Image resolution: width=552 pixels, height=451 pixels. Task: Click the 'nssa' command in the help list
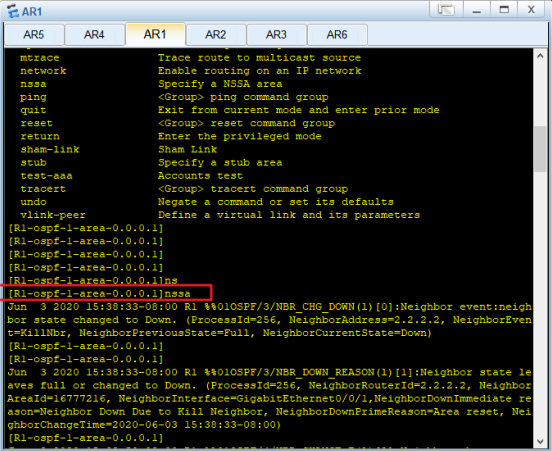[33, 84]
